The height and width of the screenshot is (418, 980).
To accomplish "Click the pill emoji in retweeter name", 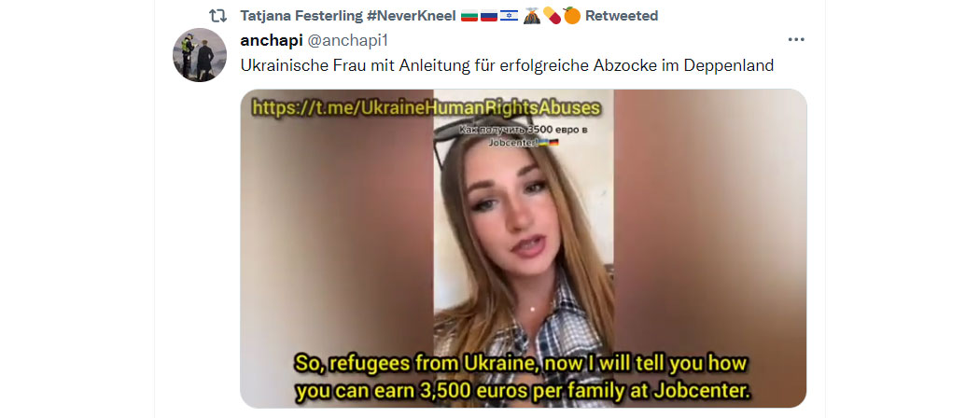I will point(552,16).
